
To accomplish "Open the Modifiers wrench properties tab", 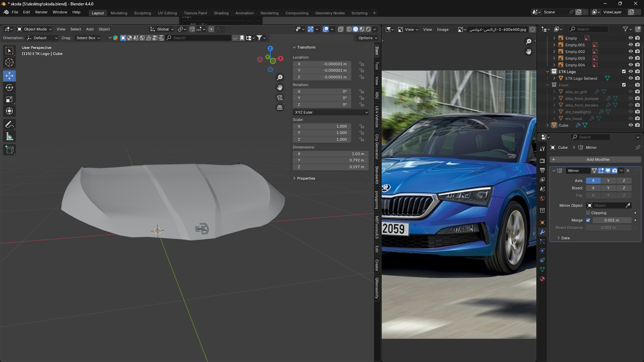I will (x=542, y=232).
